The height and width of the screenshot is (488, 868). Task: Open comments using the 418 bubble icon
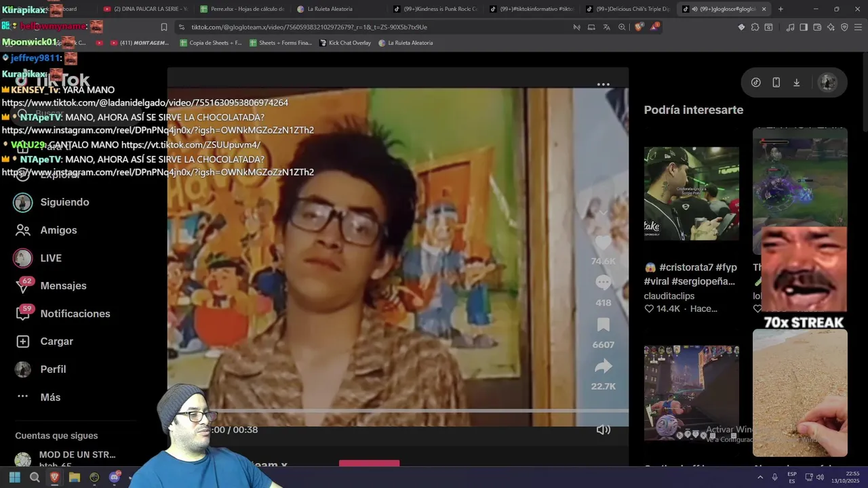[x=603, y=283]
